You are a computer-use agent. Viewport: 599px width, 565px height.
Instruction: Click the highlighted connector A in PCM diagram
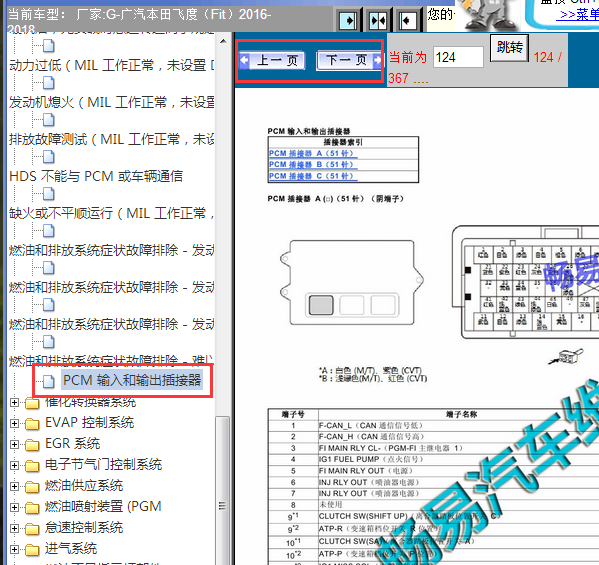[x=321, y=305]
